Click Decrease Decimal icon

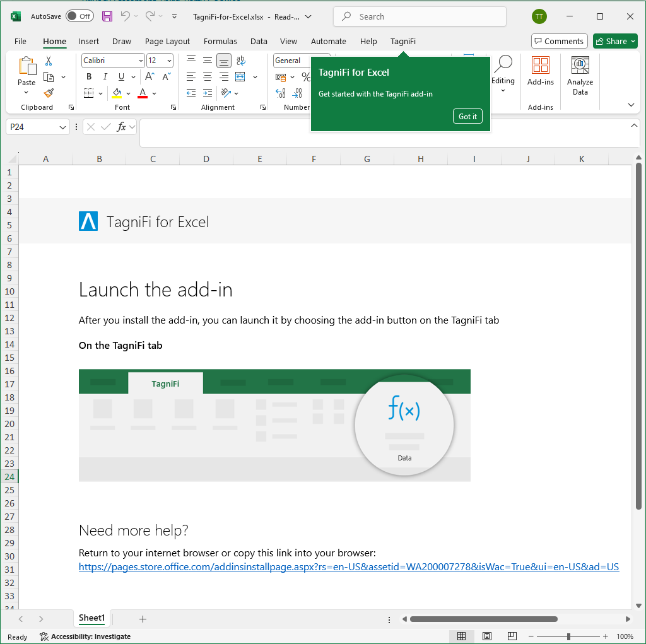click(297, 93)
